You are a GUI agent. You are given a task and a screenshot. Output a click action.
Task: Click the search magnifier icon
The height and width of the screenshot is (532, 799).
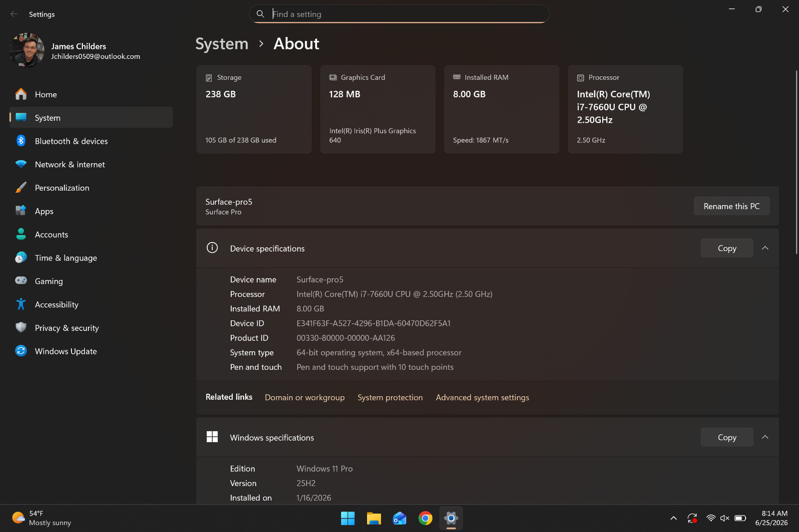point(260,14)
